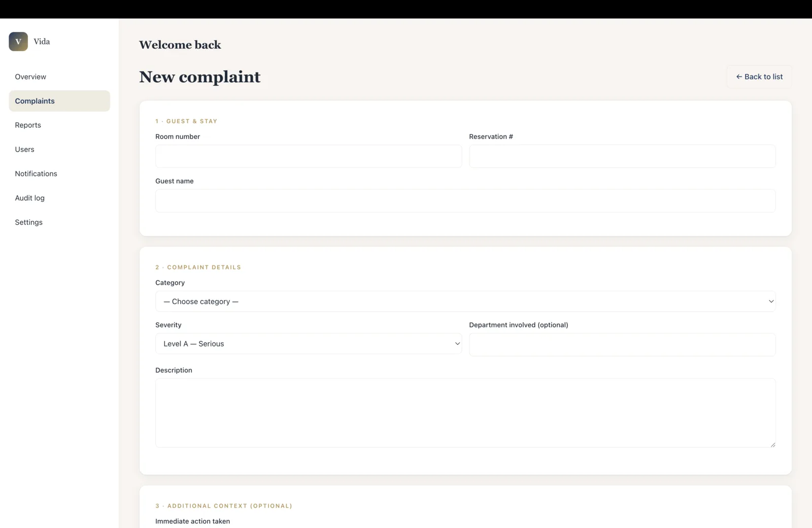The width and height of the screenshot is (812, 528).
Task: Click the Department involved (optional) label
Action: point(519,325)
